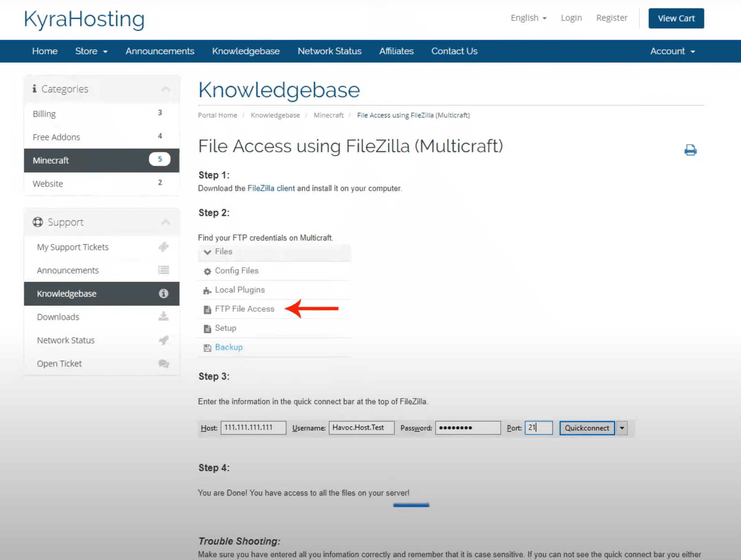Collapse the Categories panel chevron

pos(166,89)
